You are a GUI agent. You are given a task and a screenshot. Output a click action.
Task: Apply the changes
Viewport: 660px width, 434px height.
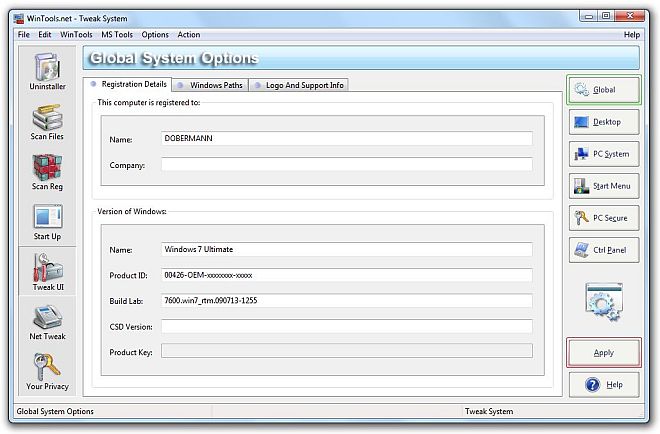[604, 352]
